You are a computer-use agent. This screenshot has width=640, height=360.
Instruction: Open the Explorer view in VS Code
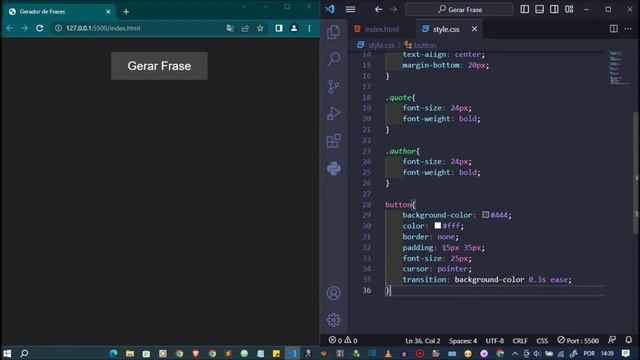(x=333, y=32)
